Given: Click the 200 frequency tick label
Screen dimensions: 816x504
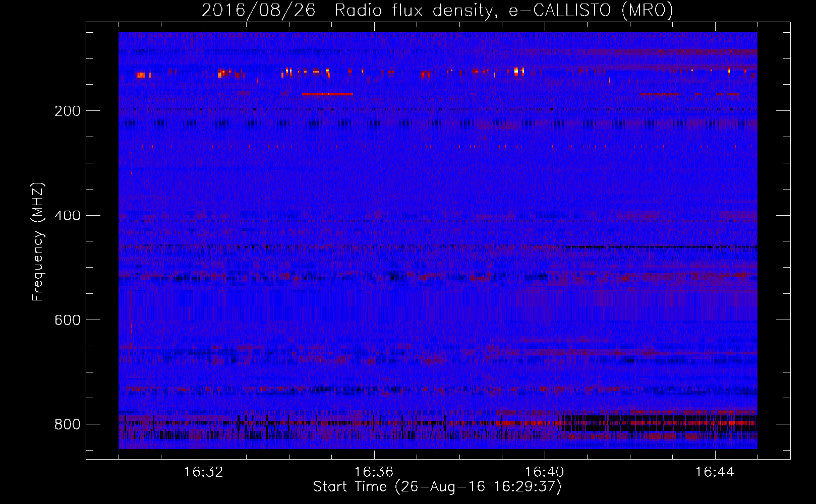Looking at the screenshot, I should click(68, 111).
